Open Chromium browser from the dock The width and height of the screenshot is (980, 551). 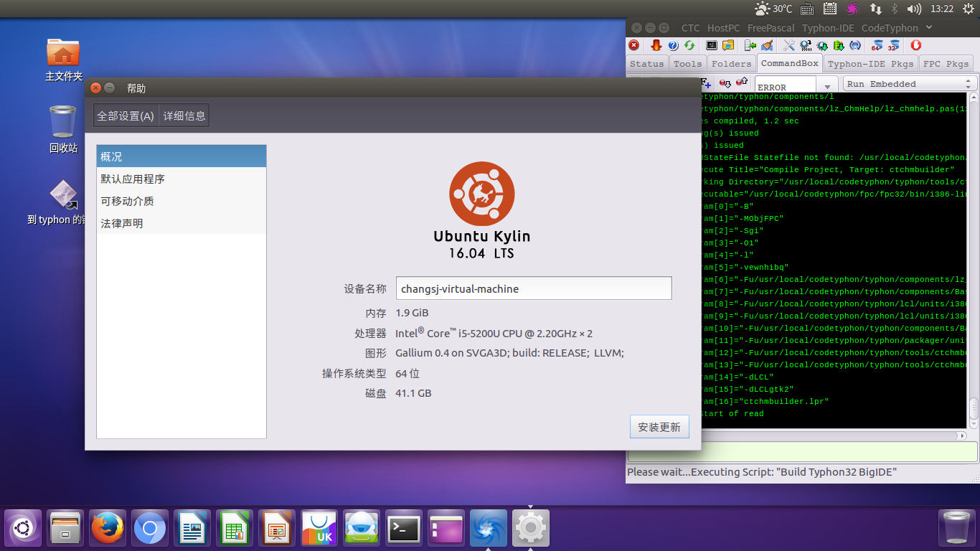tap(150, 529)
